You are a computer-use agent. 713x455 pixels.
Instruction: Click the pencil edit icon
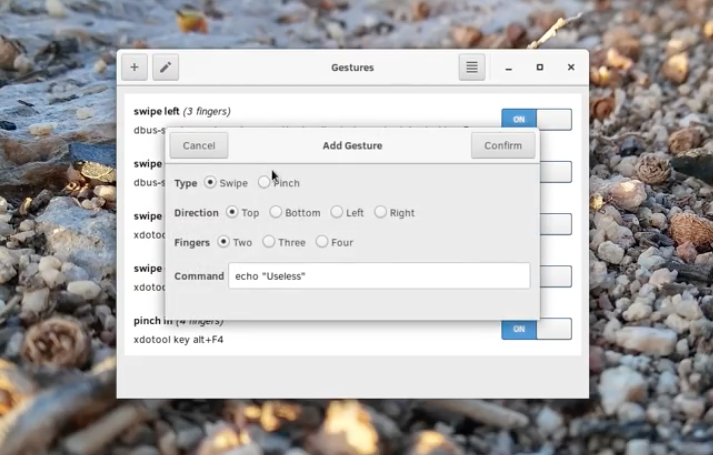click(165, 68)
